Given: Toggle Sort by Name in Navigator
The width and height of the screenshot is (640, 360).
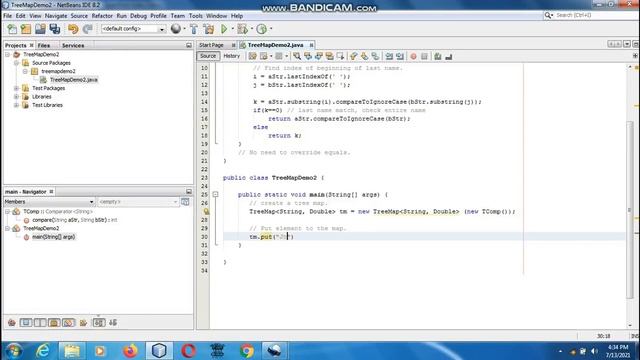Looking at the screenshot, I should (99, 323).
